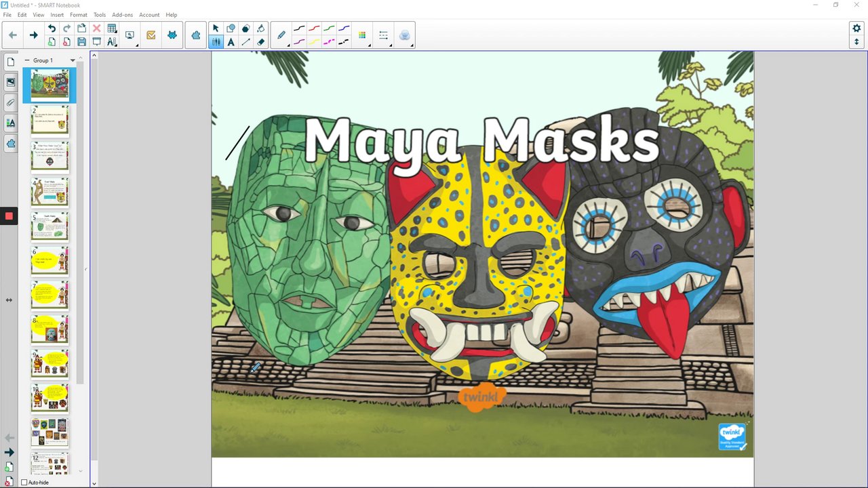Screen dimensions: 868x488
Task: Switch to the Attachments paperclip tab
Action: [x=10, y=102]
